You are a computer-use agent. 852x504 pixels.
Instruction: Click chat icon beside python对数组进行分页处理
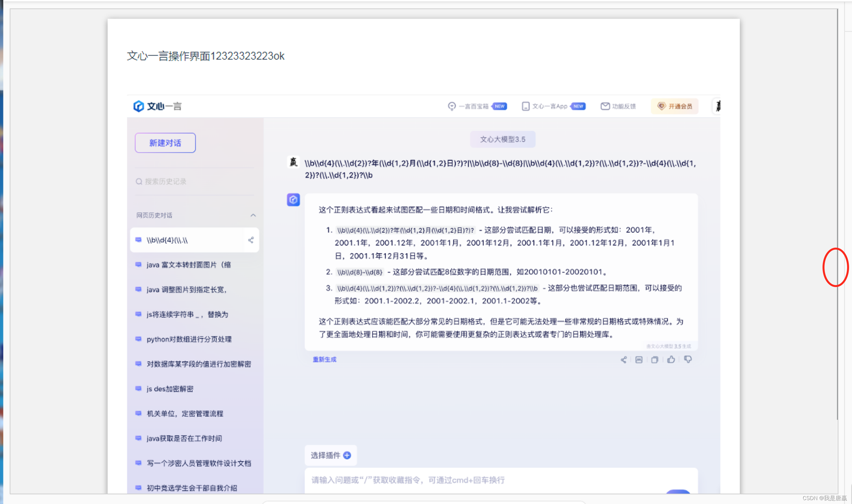(138, 339)
